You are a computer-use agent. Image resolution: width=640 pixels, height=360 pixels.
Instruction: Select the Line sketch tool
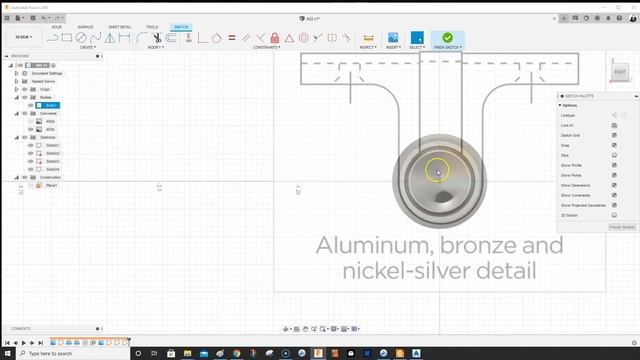click(x=52, y=38)
